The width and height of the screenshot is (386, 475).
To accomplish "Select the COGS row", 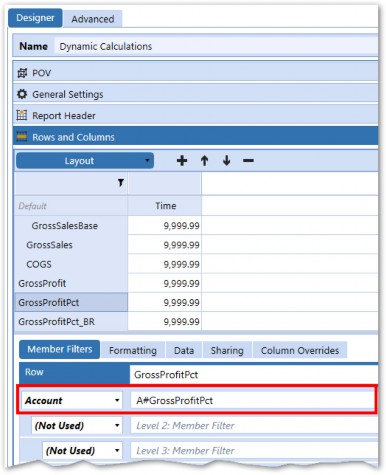I will click(71, 264).
